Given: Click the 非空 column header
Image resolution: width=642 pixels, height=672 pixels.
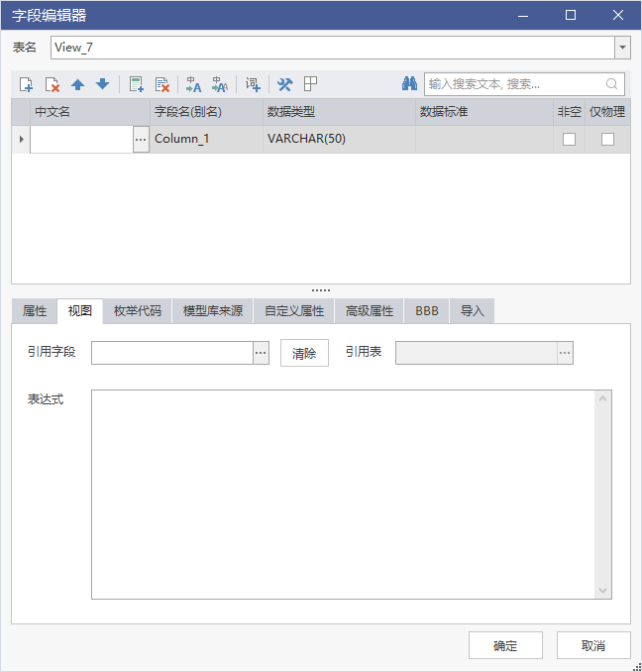Looking at the screenshot, I should click(x=570, y=112).
